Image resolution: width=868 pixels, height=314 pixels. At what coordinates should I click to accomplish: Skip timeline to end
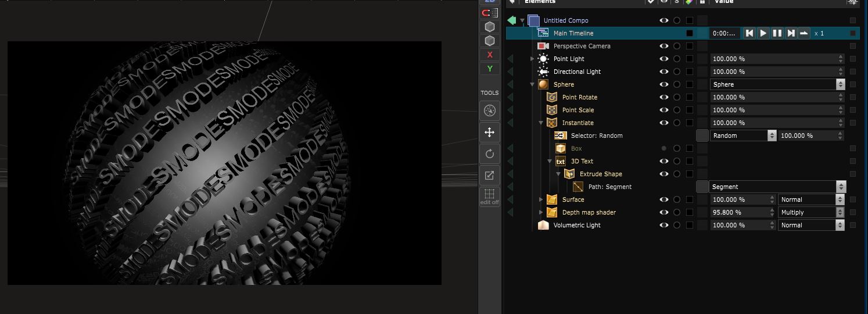pyautogui.click(x=791, y=33)
